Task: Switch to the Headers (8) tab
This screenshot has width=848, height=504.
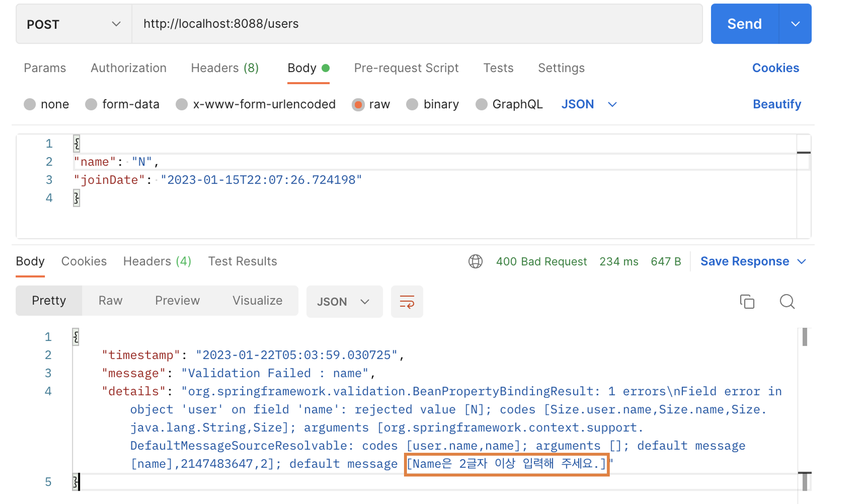Action: pos(224,68)
